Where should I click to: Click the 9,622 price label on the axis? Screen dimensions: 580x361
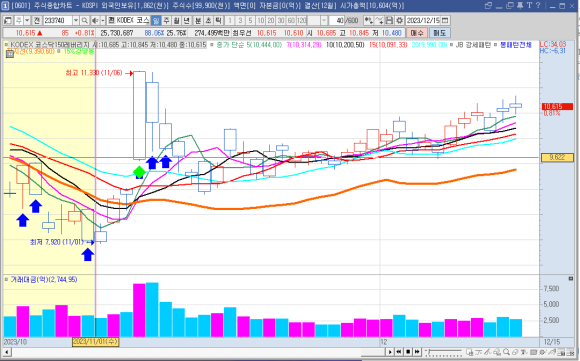coord(557,158)
